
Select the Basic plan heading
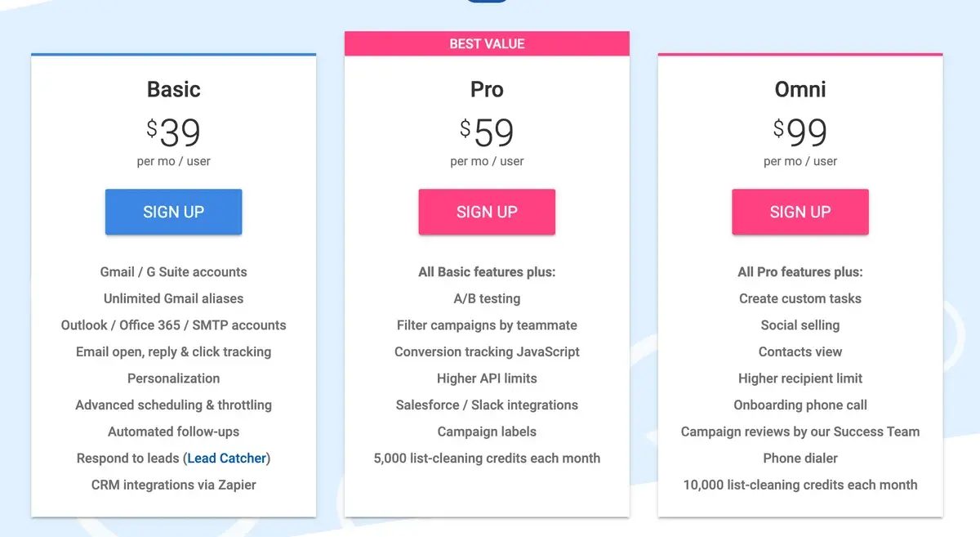(173, 89)
